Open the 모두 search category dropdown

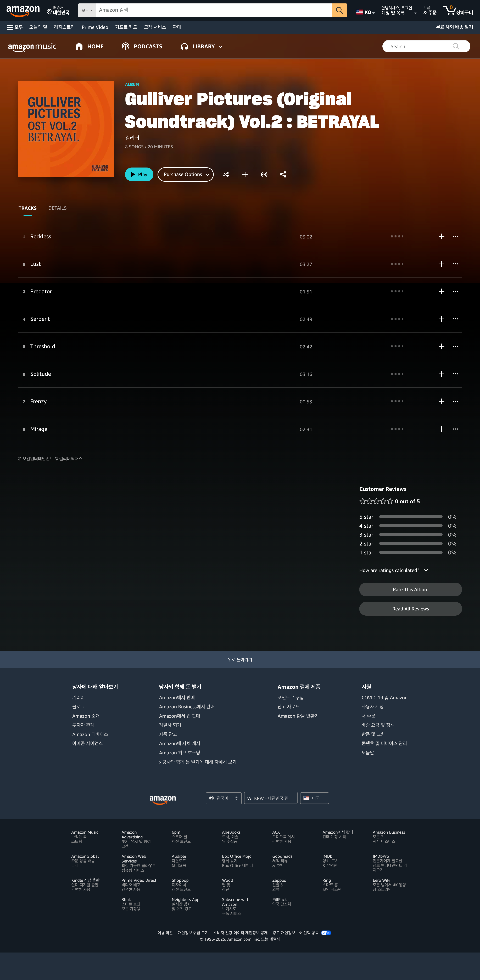tap(87, 10)
